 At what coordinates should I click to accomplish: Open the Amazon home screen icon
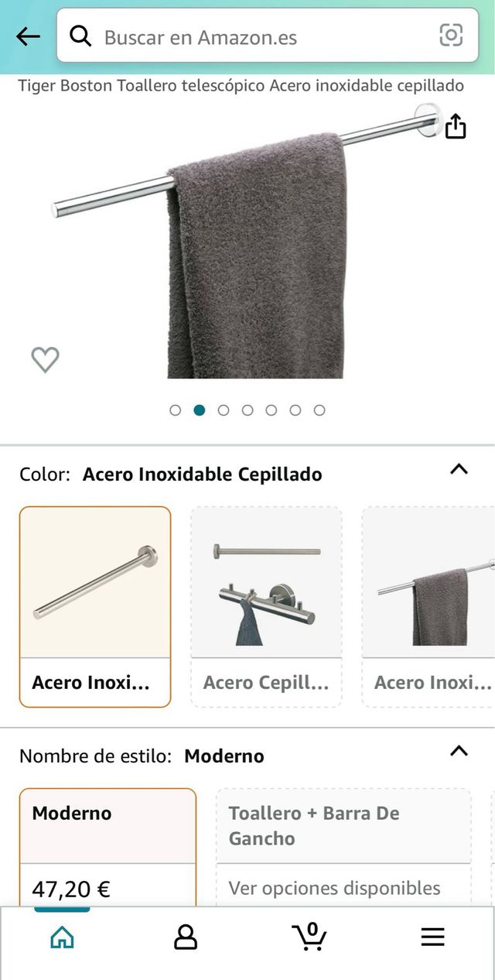click(61, 937)
